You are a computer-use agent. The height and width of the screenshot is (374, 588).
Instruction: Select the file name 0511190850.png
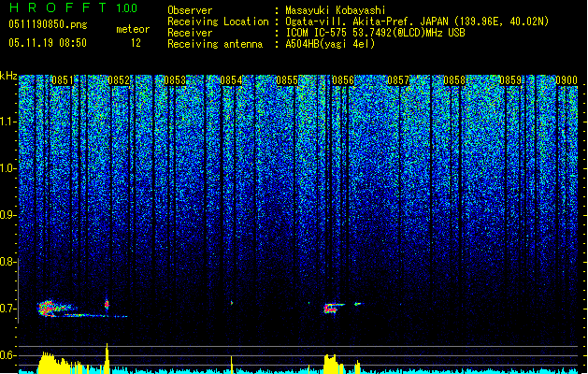point(48,24)
